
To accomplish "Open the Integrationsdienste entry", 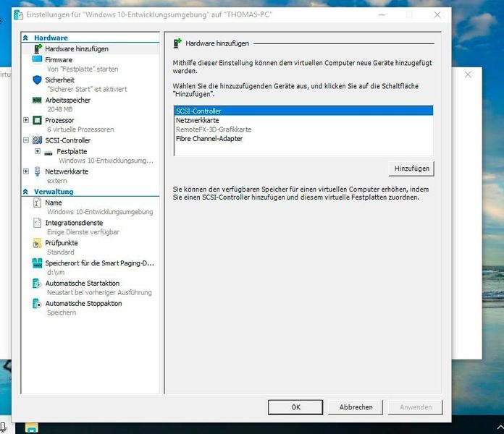I will (x=74, y=223).
